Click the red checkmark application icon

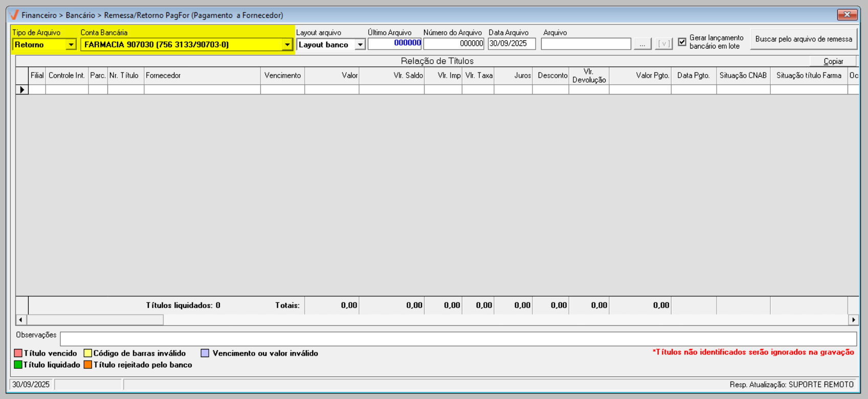coord(14,15)
